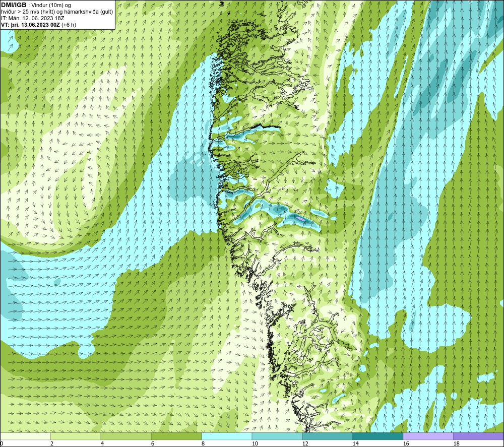This screenshot has height=447, width=504.
Task: Click the 10–12 m/s legend swatch
Action: 277,436
